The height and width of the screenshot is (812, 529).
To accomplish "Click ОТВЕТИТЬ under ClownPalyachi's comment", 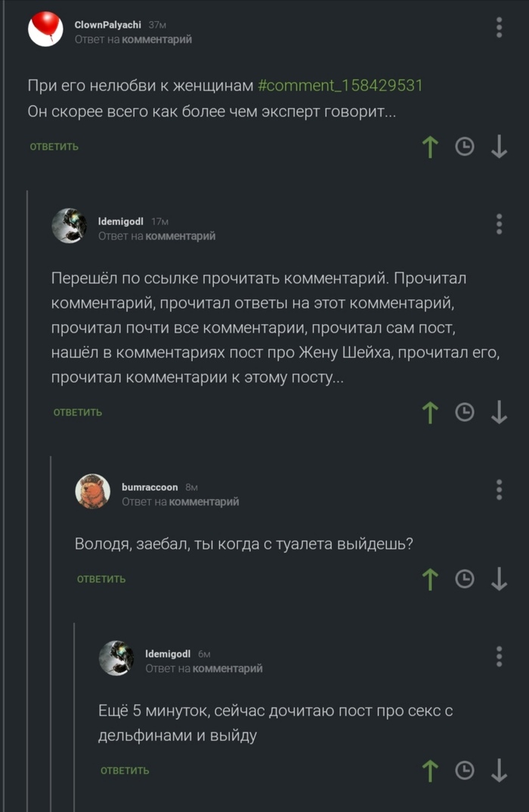I will pos(53,147).
